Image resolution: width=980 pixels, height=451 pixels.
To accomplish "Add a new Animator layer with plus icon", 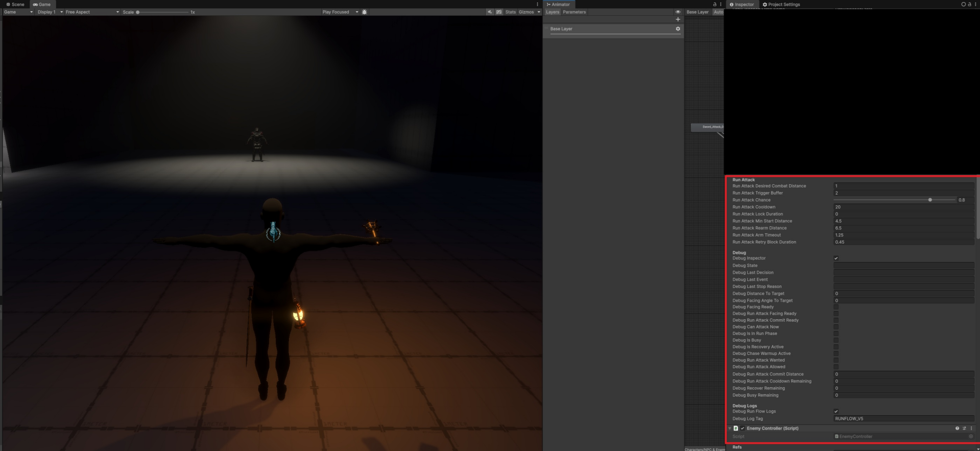I will click(x=678, y=19).
